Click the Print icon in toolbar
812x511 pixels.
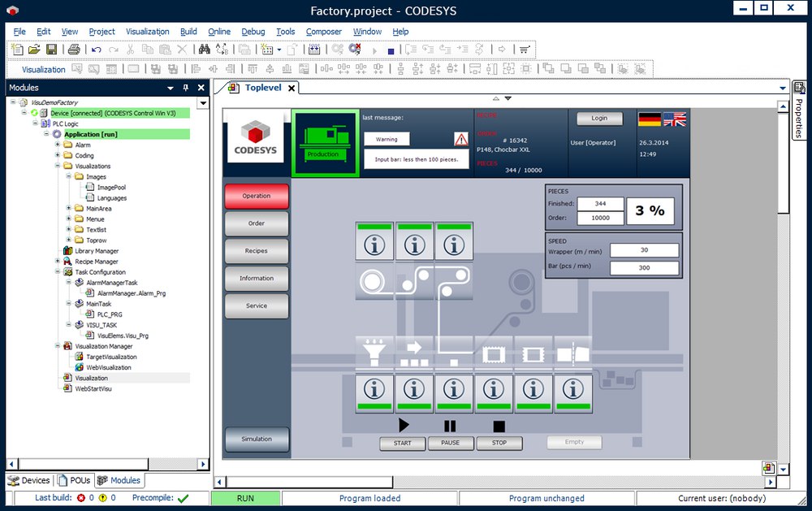pyautogui.click(x=74, y=50)
